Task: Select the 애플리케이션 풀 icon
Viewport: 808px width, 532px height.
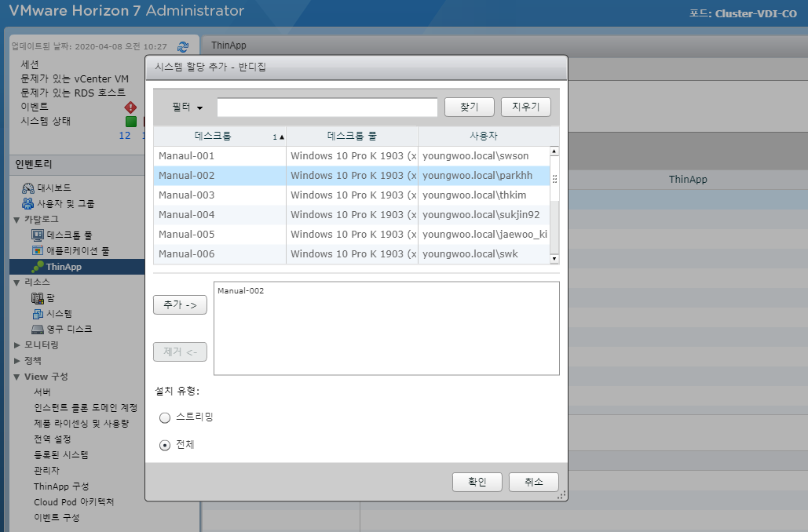Action: coord(38,251)
